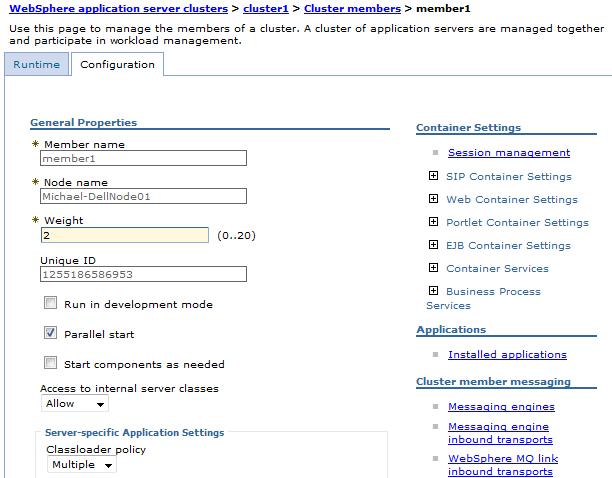Uncheck Parallel start checkbox
Image resolution: width=612 pixels, height=478 pixels.
click(x=50, y=333)
